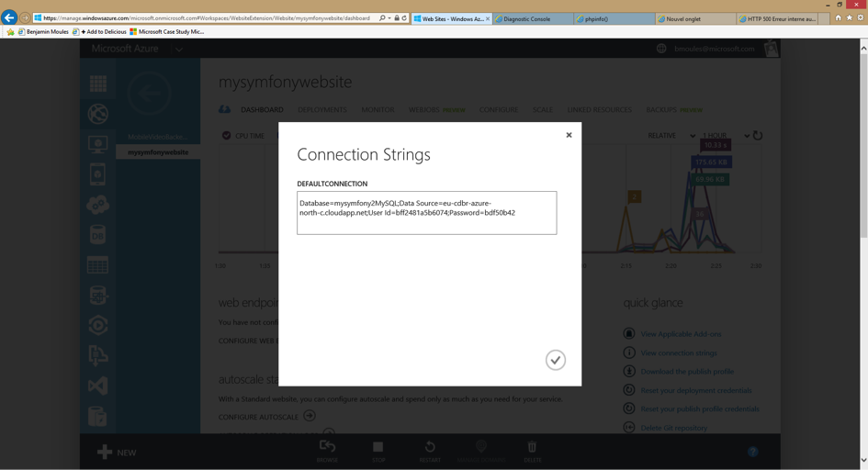Open Service Bus icon in sidebar
Viewport: 868px width, 470px height.
[98, 355]
